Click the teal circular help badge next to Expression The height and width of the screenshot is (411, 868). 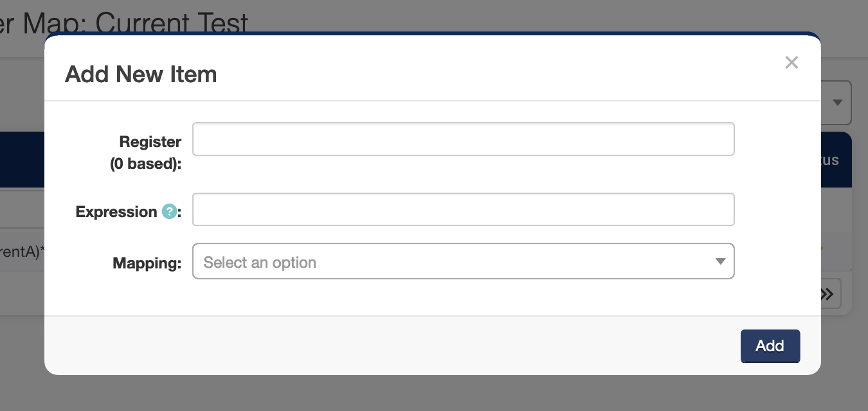(x=169, y=211)
